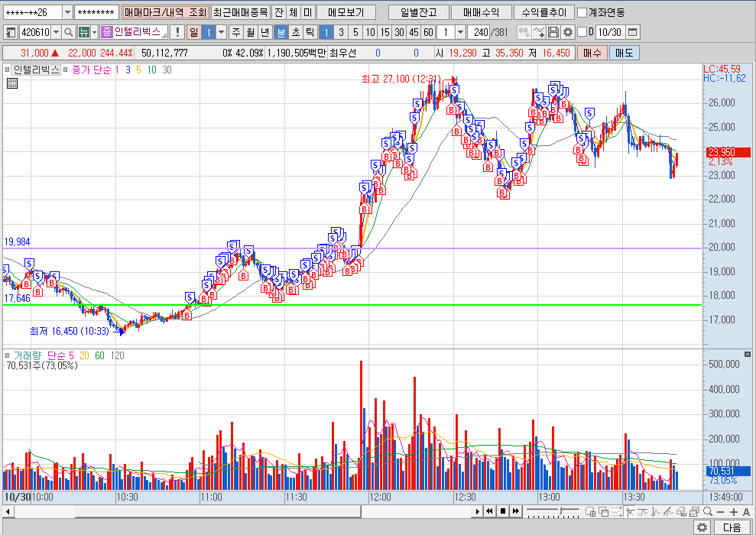The width and height of the screenshot is (756, 535).
Task: Click the plus zoom-in icon at bottom
Action: tap(733, 511)
